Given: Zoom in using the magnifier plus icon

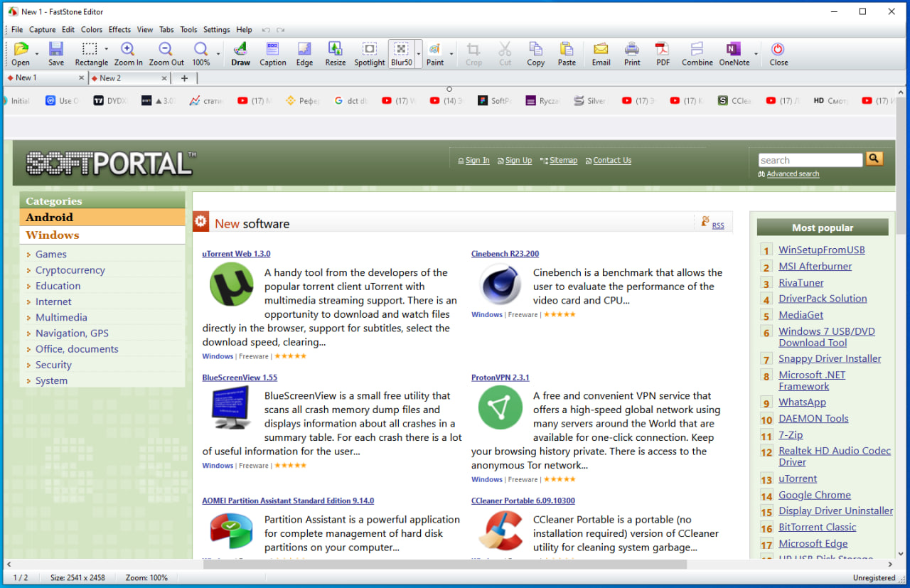Looking at the screenshot, I should tap(128, 49).
